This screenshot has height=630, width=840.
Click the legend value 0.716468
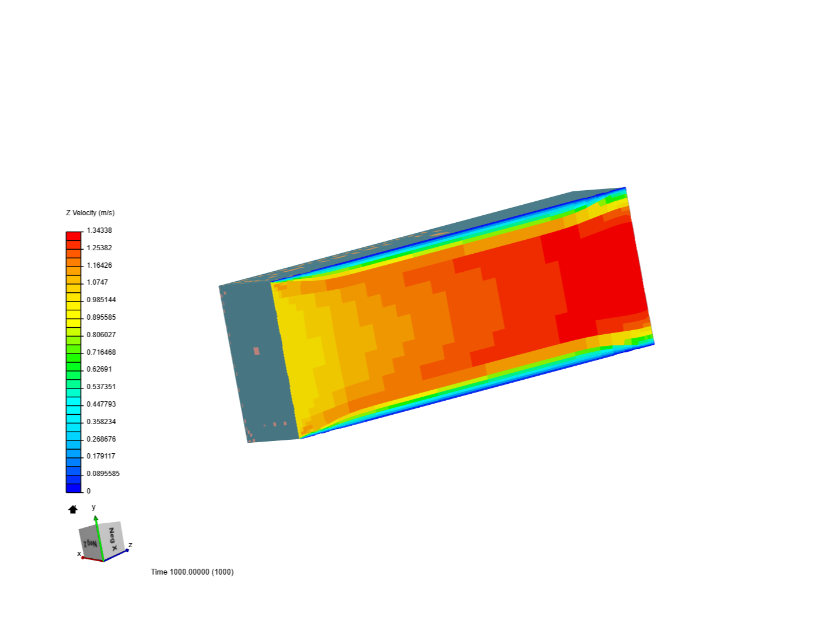click(101, 352)
